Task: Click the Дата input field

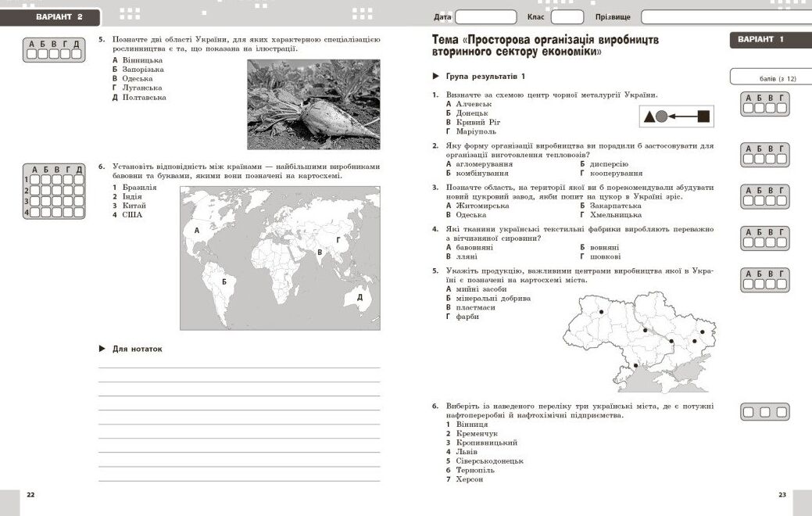Action: coord(486,17)
